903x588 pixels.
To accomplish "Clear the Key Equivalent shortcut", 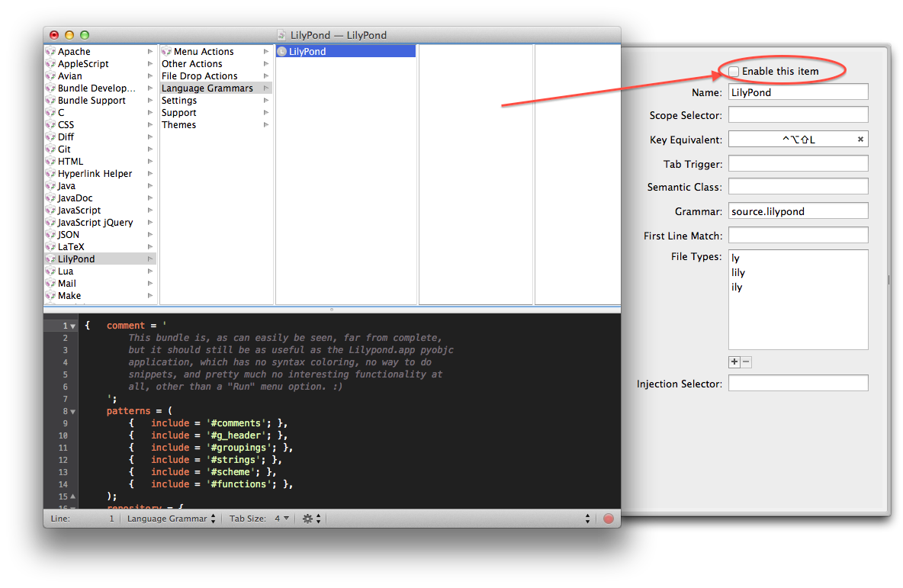I will click(x=860, y=140).
